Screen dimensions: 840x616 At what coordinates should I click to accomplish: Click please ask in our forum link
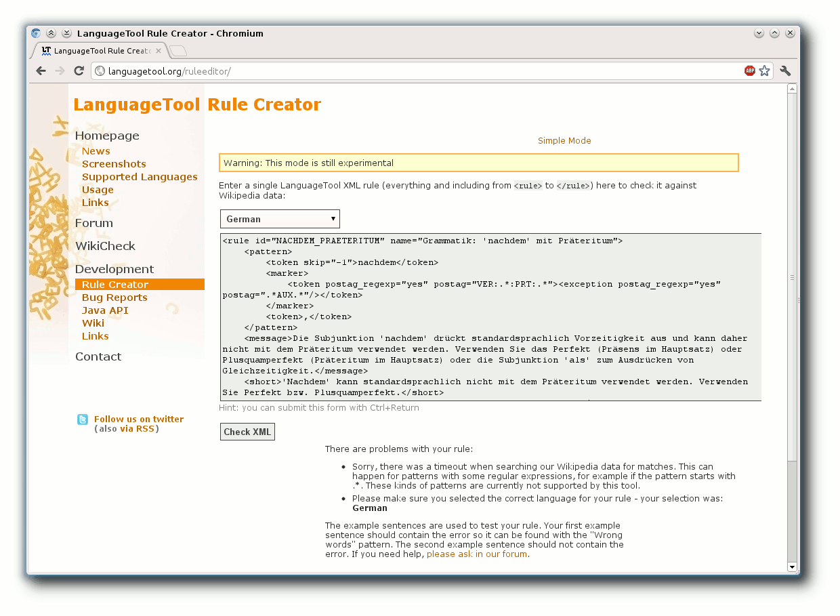pyautogui.click(x=477, y=554)
